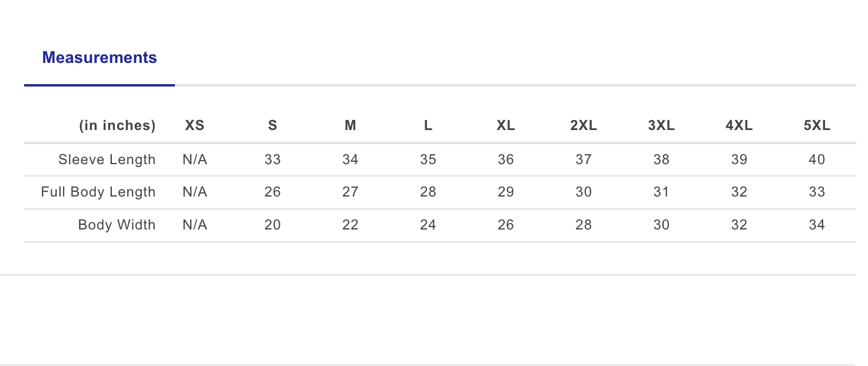Click the value 28 for L full body length
Viewport: 868px width, 366px height.
pos(428,192)
